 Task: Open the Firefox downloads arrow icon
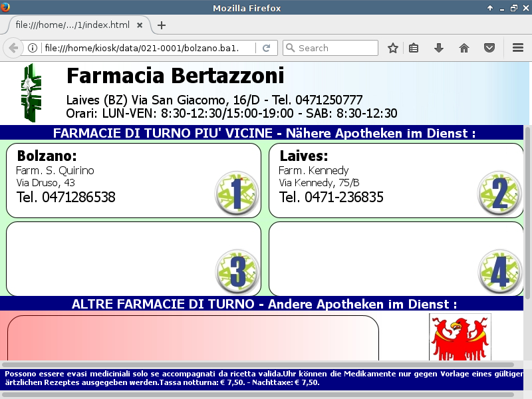point(439,48)
